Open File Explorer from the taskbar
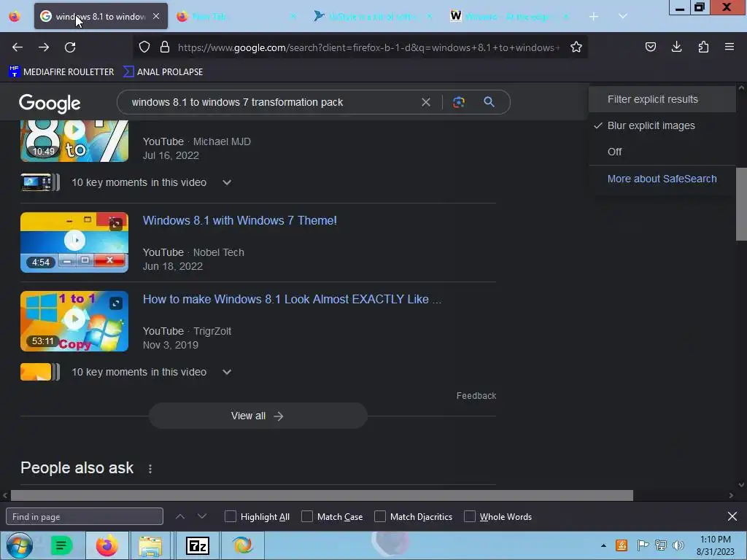The height and width of the screenshot is (560, 747). pyautogui.click(x=150, y=545)
